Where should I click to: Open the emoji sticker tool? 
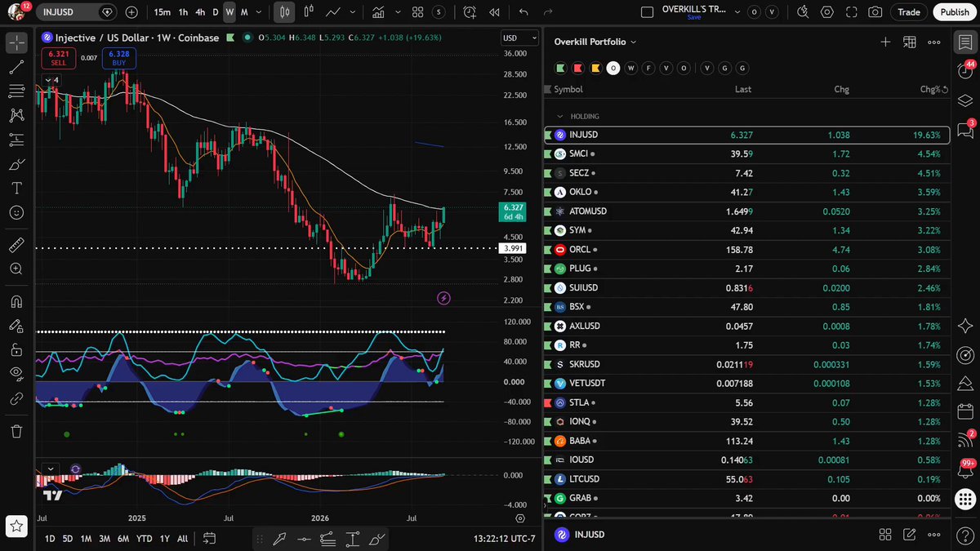16,212
